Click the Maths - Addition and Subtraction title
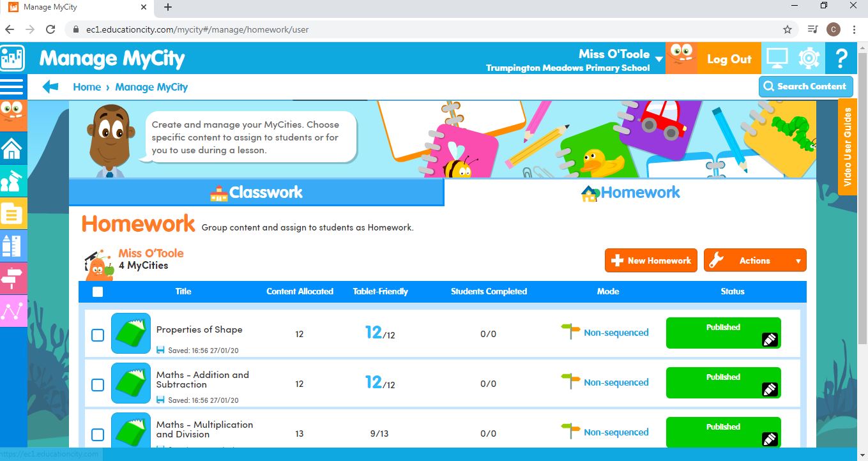Screen dimensions: 868x461 (202, 379)
